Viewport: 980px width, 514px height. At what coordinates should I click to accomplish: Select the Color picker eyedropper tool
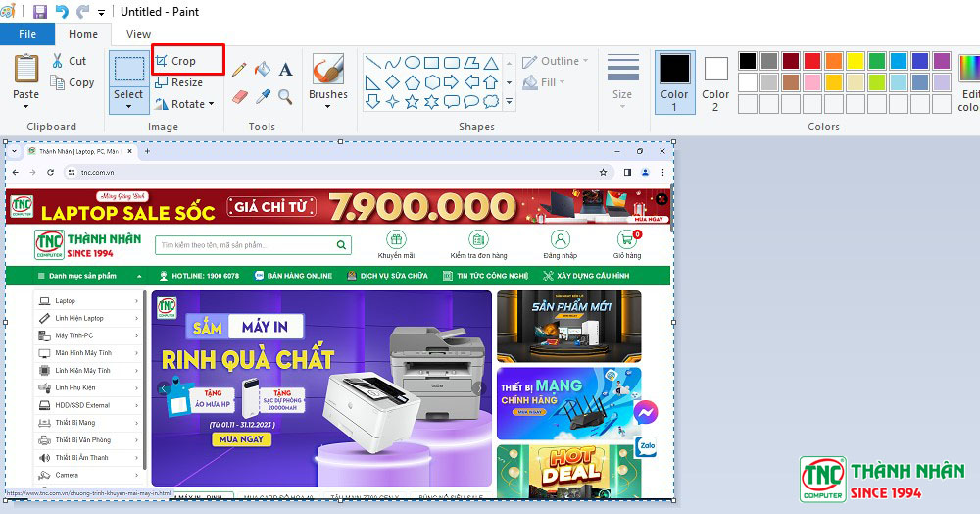(x=263, y=97)
